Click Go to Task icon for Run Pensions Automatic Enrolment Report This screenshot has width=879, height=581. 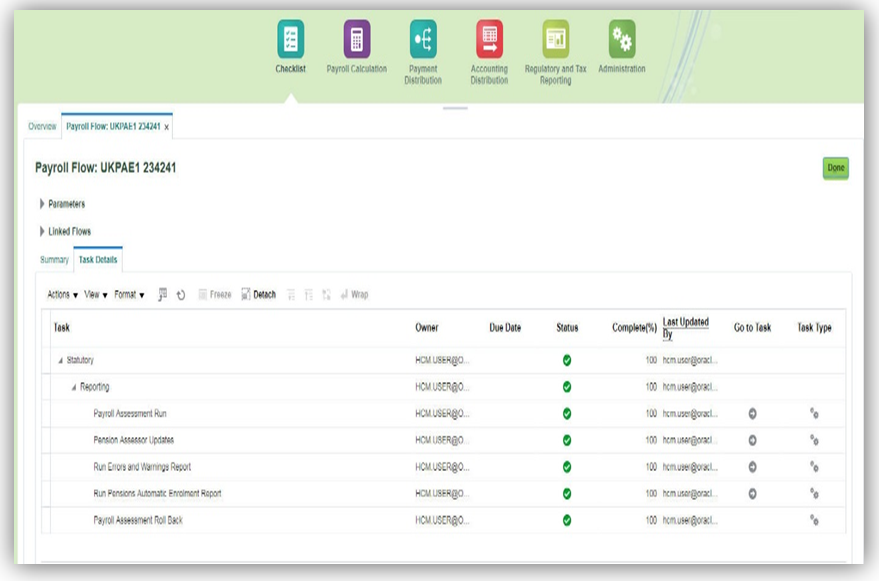[x=752, y=494]
